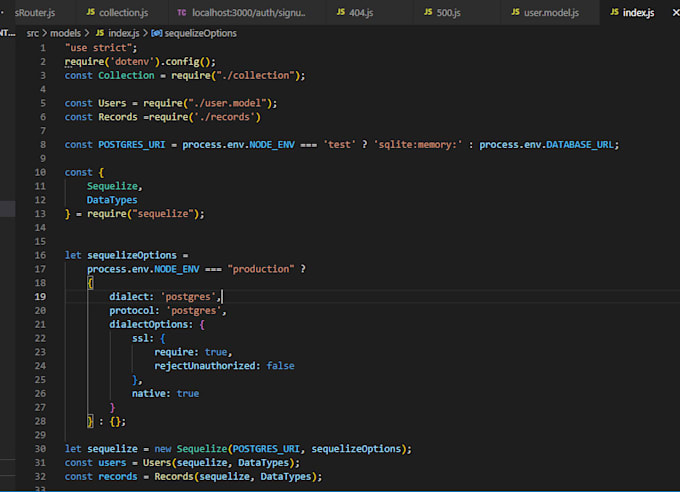The image size is (680, 492).
Task: Click the JS icon on 404.js tab
Action: 341,12
